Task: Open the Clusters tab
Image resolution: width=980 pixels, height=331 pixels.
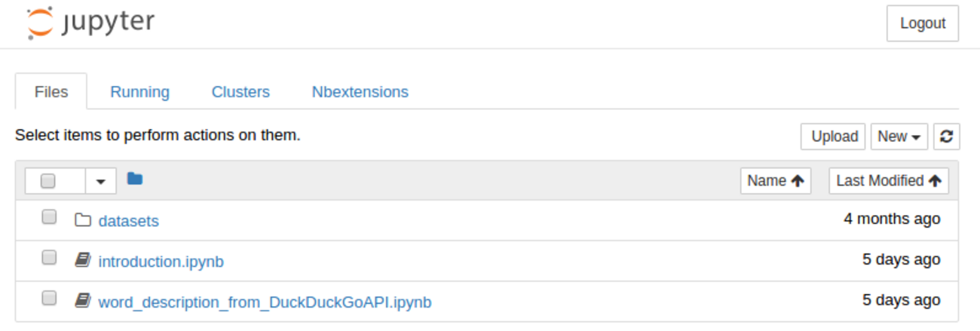Action: click(240, 92)
